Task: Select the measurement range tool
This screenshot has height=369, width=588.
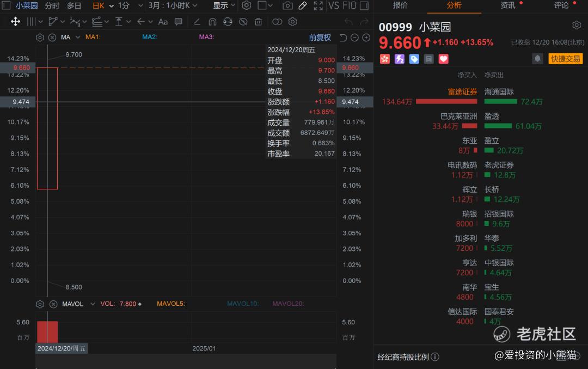Action: [x=119, y=22]
